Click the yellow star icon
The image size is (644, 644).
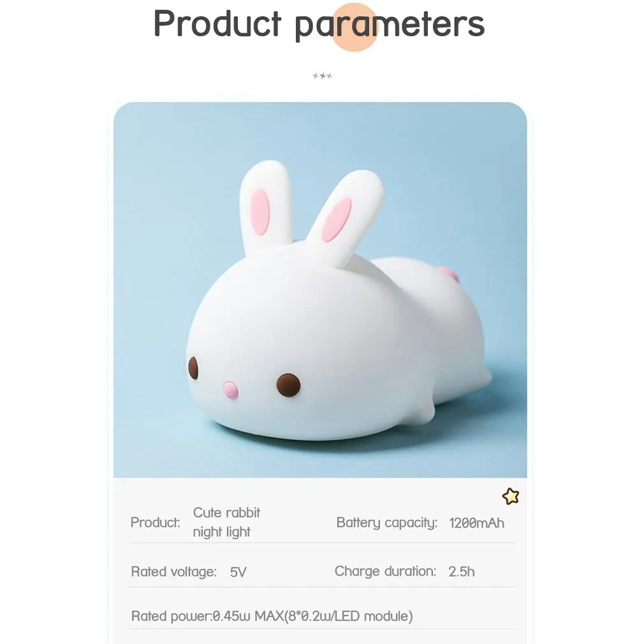coord(511,496)
